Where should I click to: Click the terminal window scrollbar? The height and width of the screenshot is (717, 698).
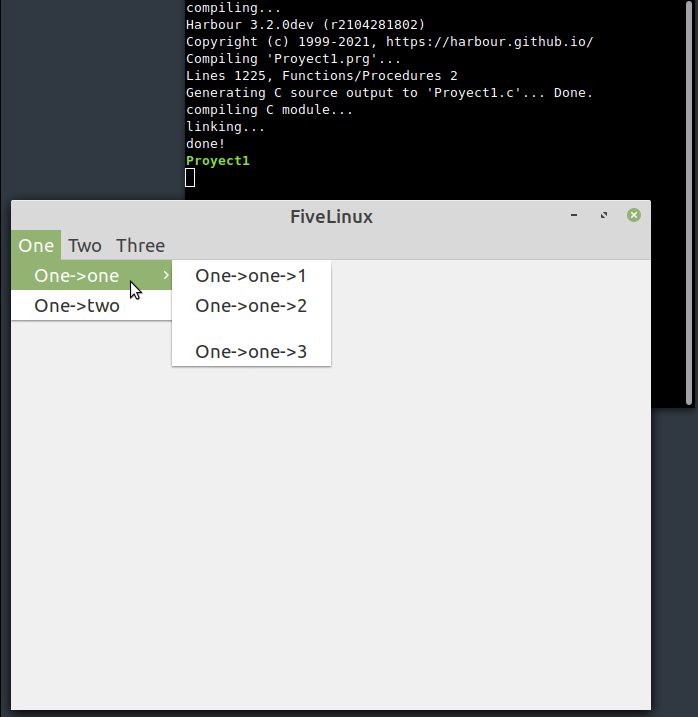pos(689,203)
